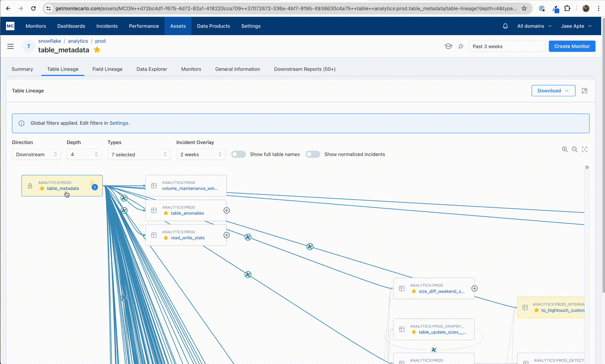Expand read_write_stats node with plus icon
This screenshot has width=605, height=364.
tap(227, 235)
